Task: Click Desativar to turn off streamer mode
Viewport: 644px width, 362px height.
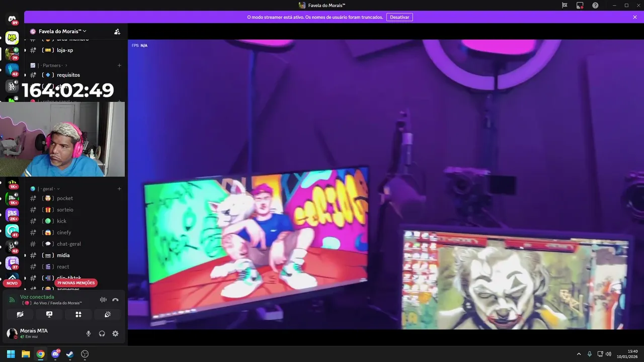Action: 399,17
